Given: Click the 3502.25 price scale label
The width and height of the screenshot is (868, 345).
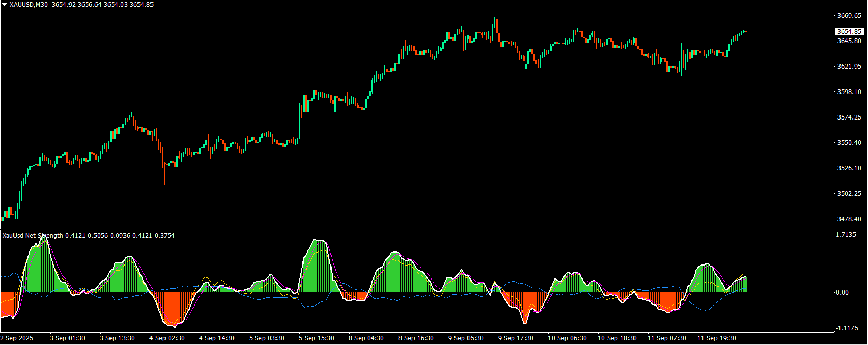Looking at the screenshot, I should click(x=849, y=194).
